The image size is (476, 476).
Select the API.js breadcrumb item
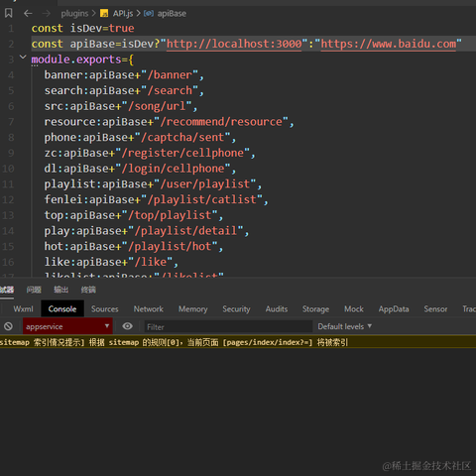pyautogui.click(x=123, y=13)
